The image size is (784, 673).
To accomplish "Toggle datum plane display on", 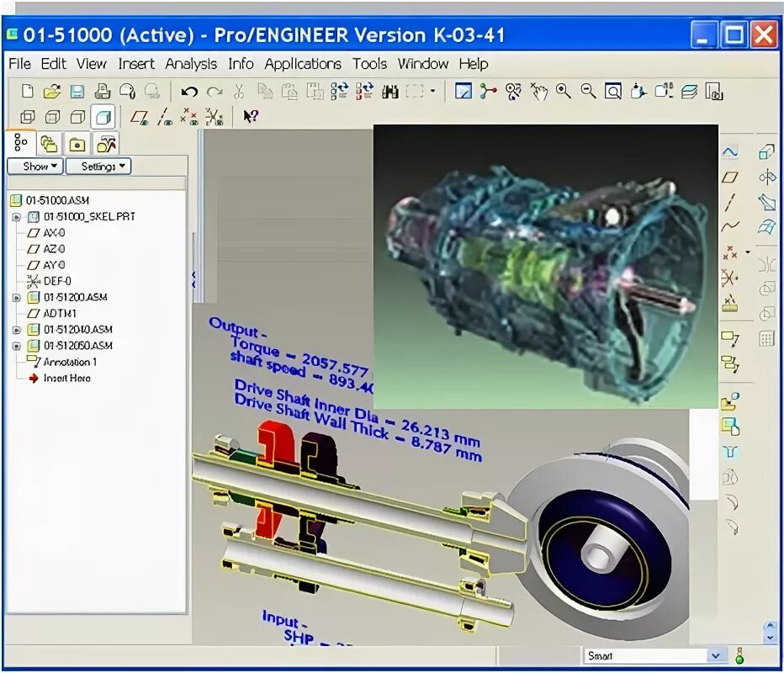I will (139, 117).
